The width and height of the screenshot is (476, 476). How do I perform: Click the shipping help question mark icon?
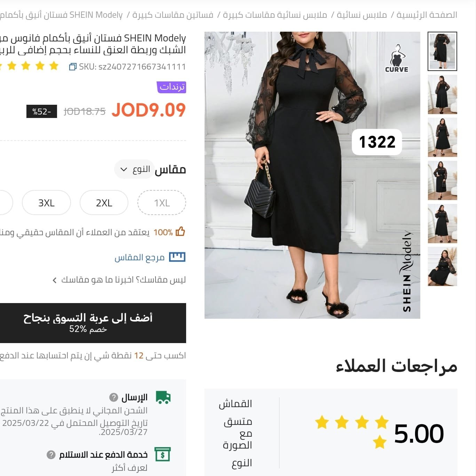(114, 397)
